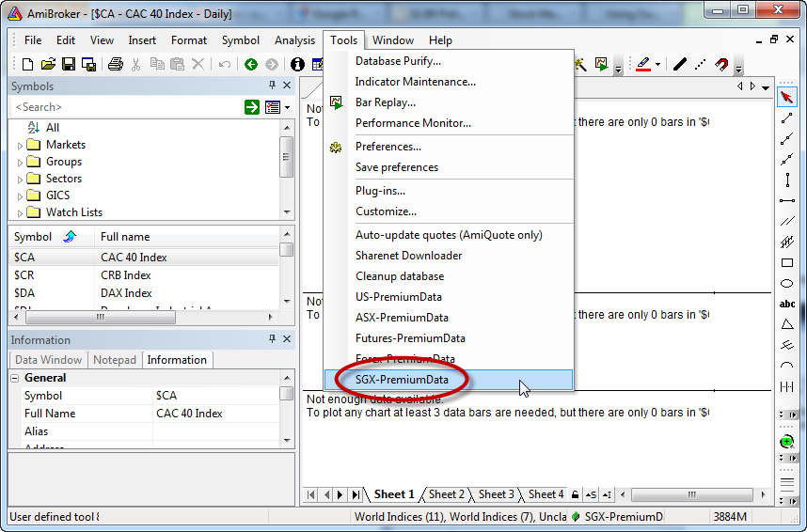Expand the Markets folder
This screenshot has height=532, width=807.
[20, 146]
